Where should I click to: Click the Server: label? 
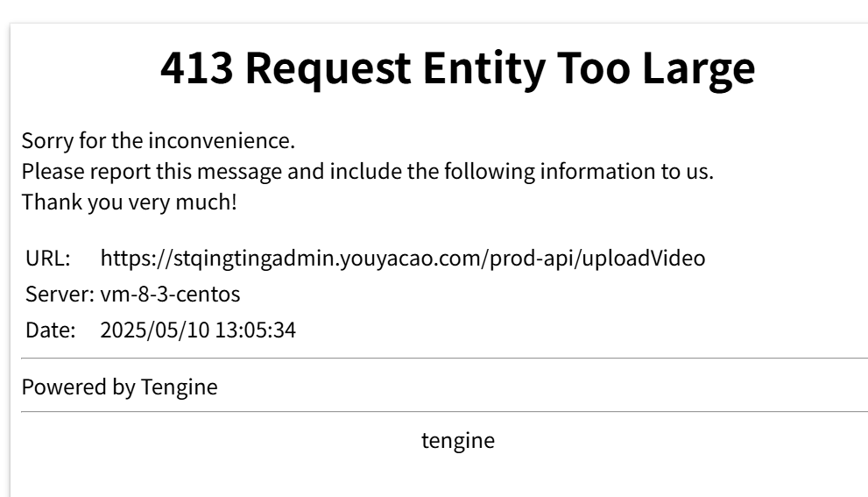coord(60,295)
